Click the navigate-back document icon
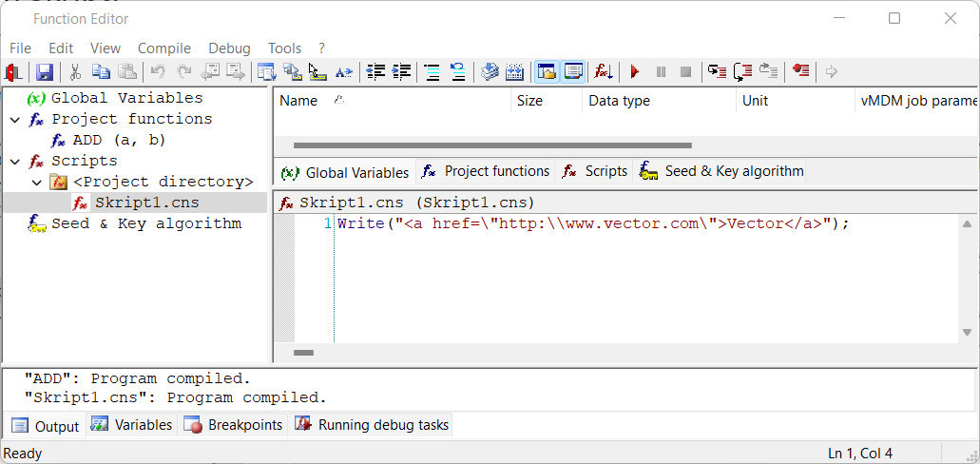Viewport: 980px width, 464px height. coord(211,72)
